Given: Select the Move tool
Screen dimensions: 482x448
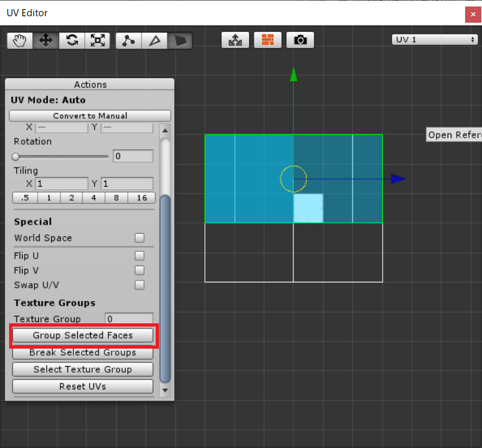Looking at the screenshot, I should point(45,41).
